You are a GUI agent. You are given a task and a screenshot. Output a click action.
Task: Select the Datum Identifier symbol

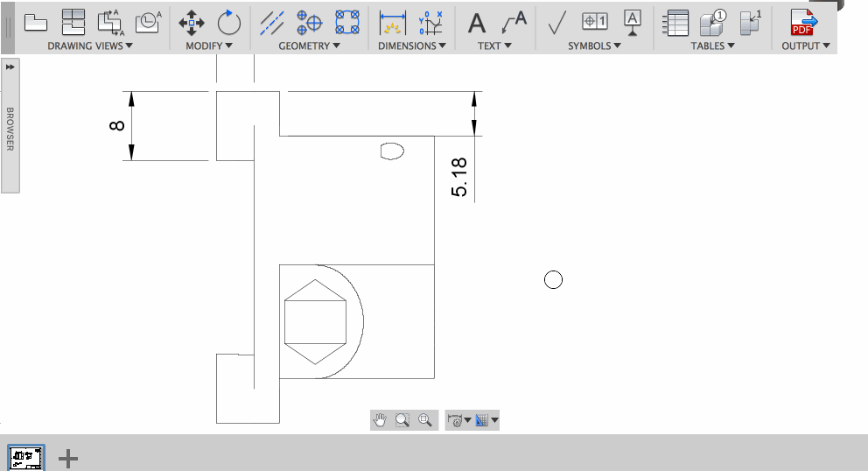pyautogui.click(x=632, y=23)
